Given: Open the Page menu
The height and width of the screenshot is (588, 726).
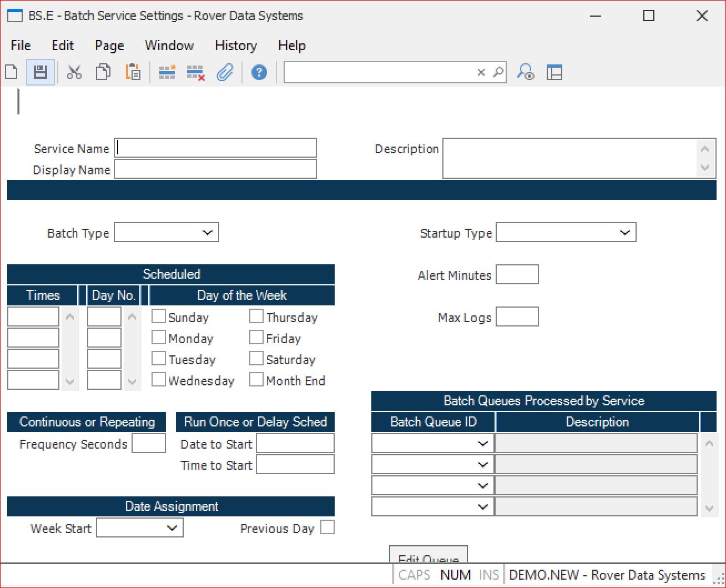Looking at the screenshot, I should pos(109,46).
